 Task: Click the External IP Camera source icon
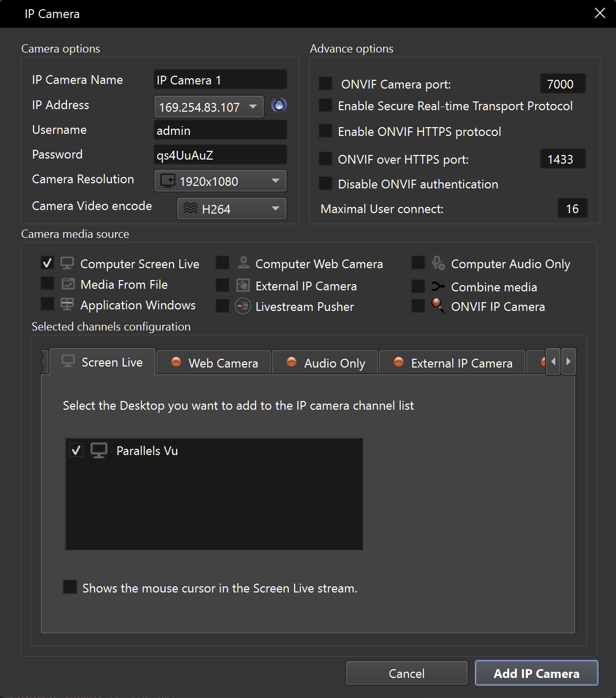[243, 286]
